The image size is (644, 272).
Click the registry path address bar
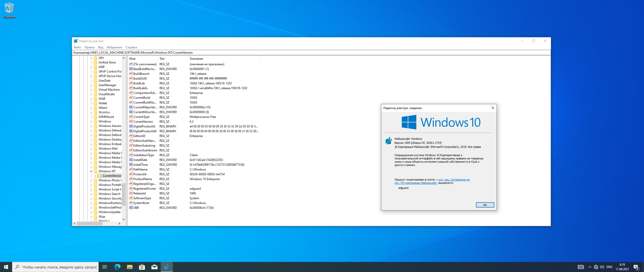311,53
